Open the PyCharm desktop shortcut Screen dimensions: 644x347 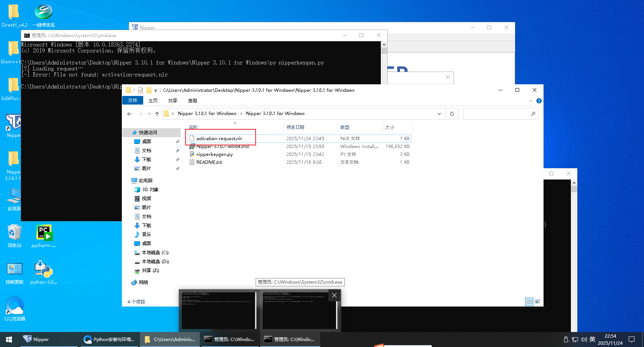[44, 233]
